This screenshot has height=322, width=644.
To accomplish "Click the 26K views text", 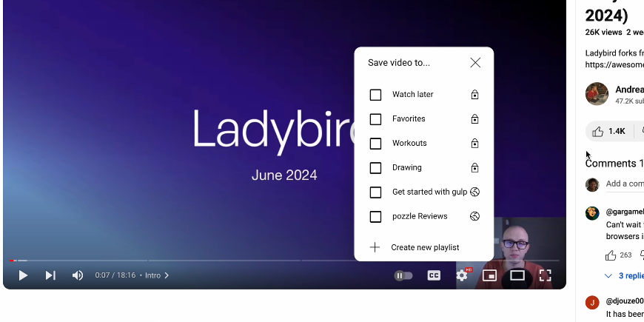I will tap(604, 32).
